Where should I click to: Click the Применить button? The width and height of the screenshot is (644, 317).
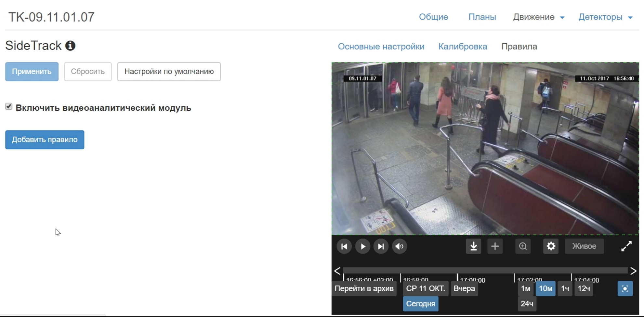click(32, 72)
